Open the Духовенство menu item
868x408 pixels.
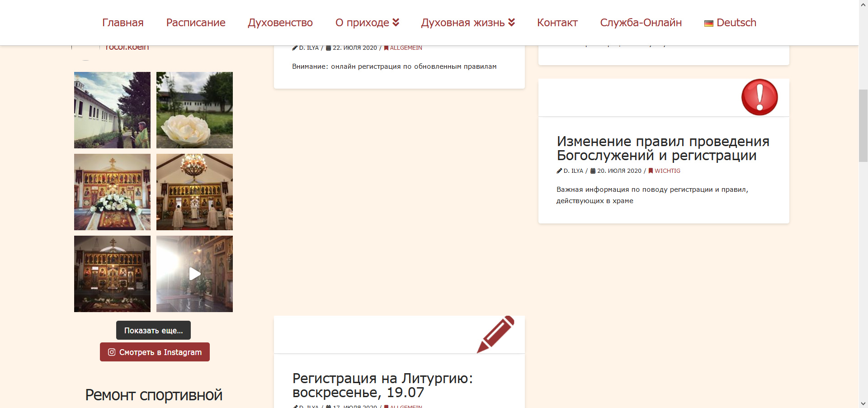point(280,23)
